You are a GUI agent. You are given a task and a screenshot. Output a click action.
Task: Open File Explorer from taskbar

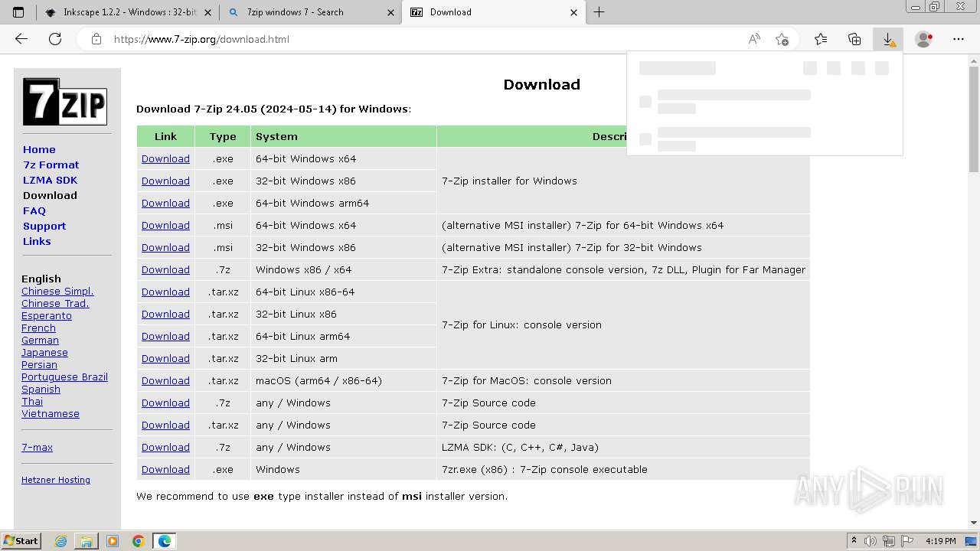(87, 541)
